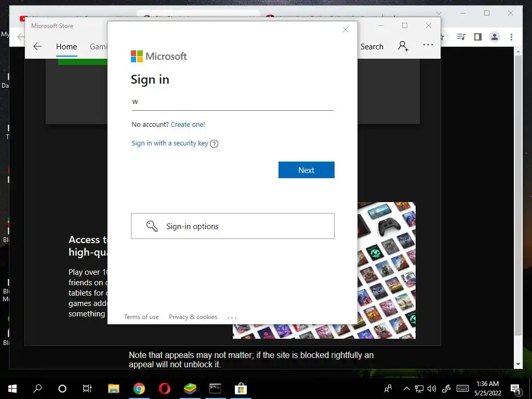The image size is (532, 399).
Task: Toggle Chrome side panel icon
Action: 478,37
